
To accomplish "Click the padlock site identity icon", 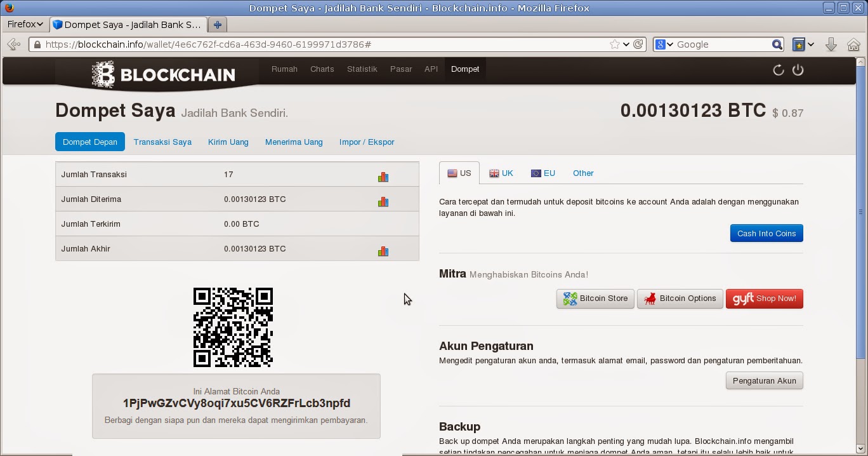I will 37,44.
